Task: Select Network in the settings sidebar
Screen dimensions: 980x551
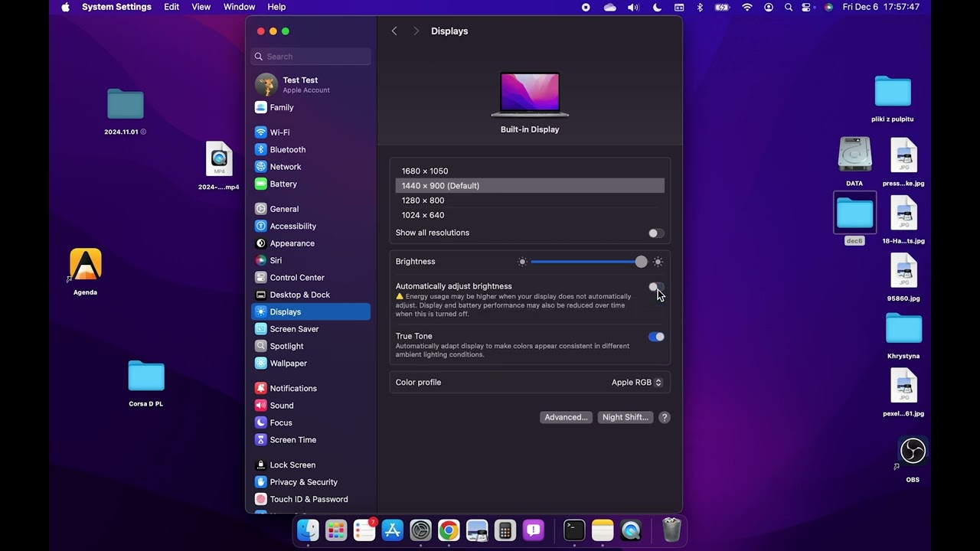Action: coord(311,167)
